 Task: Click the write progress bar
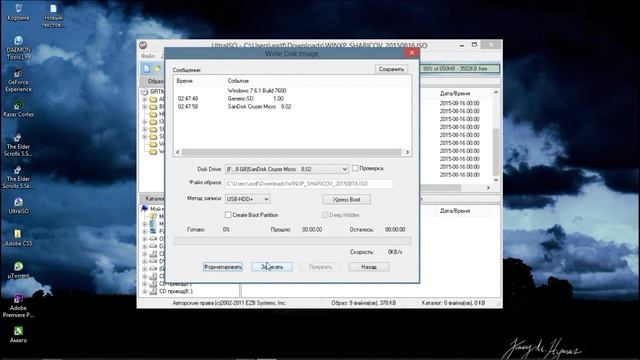tap(292, 241)
